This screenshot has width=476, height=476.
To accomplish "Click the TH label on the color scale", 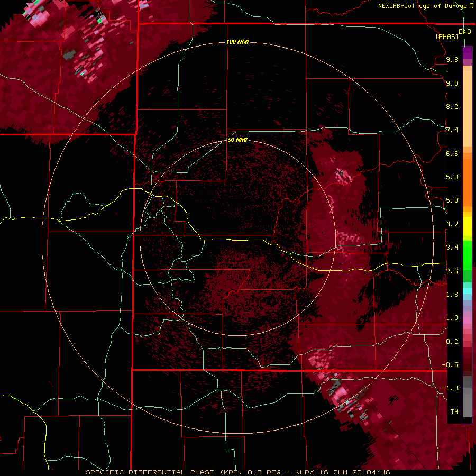I will (x=454, y=412).
